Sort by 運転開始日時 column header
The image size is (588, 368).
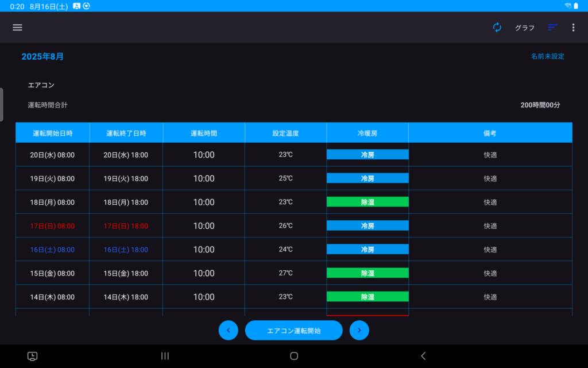[x=52, y=133]
